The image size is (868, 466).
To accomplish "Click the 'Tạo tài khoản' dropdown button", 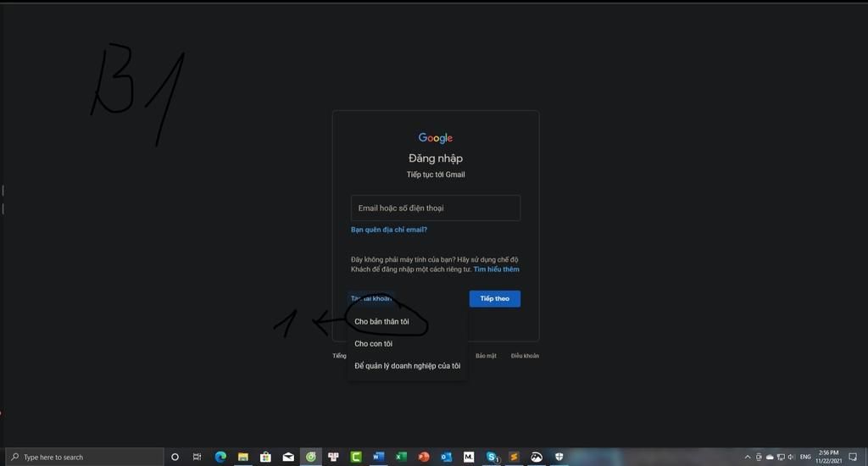I will 371,299.
